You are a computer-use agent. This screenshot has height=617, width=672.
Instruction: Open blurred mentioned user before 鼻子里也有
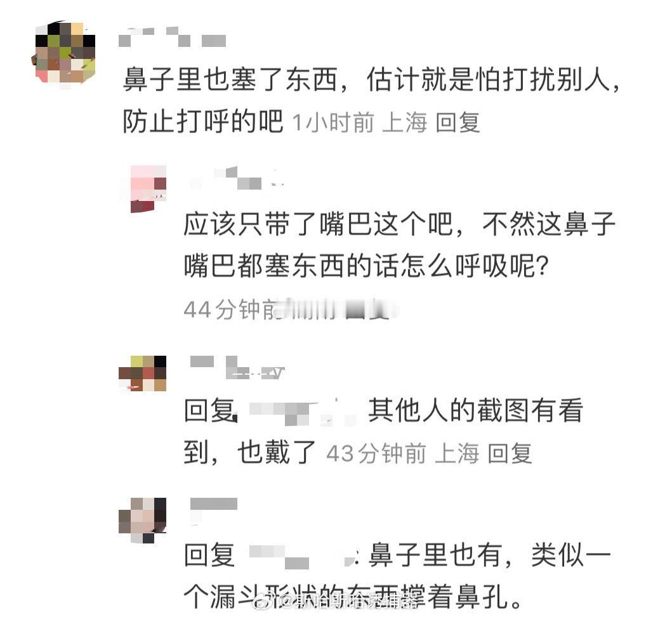point(301,555)
